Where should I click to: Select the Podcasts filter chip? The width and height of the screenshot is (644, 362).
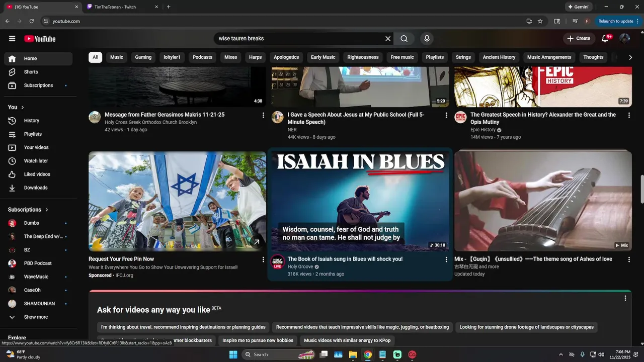[203, 57]
